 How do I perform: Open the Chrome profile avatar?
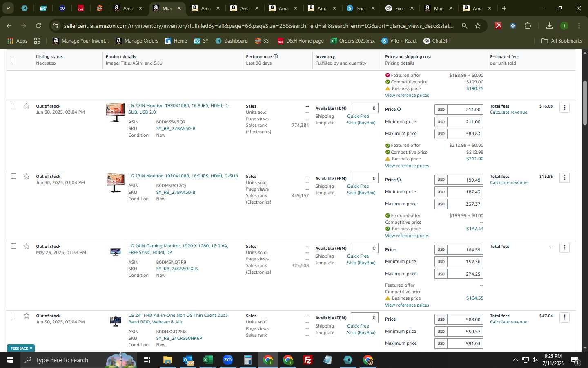coord(564,26)
